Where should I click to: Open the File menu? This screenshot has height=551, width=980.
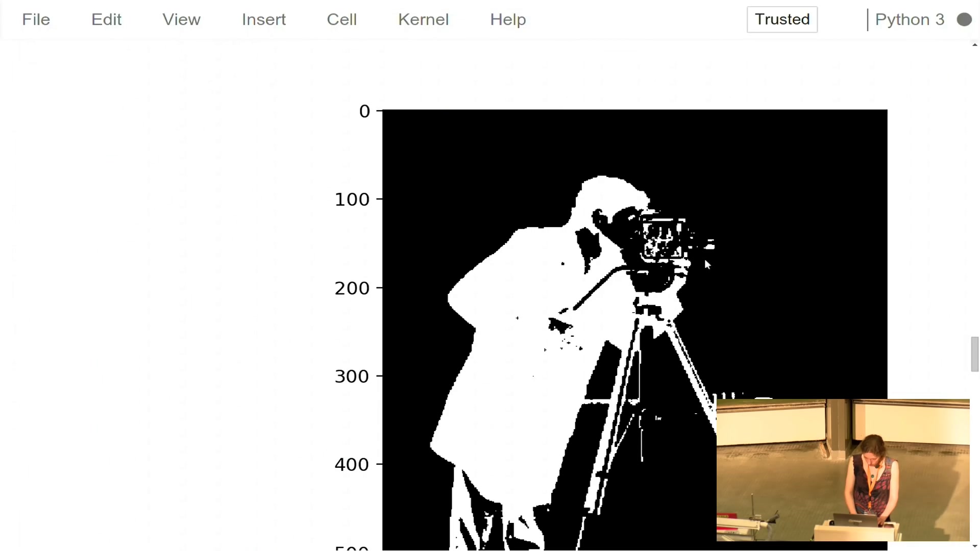click(36, 19)
